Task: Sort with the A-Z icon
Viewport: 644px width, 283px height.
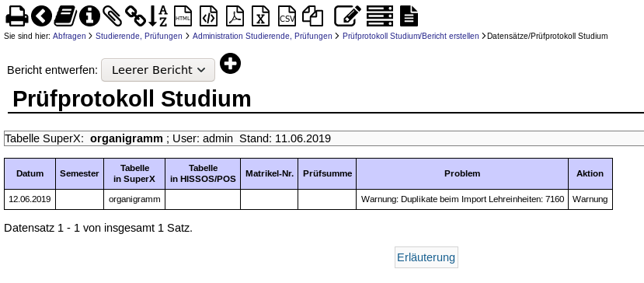Action: [158, 16]
